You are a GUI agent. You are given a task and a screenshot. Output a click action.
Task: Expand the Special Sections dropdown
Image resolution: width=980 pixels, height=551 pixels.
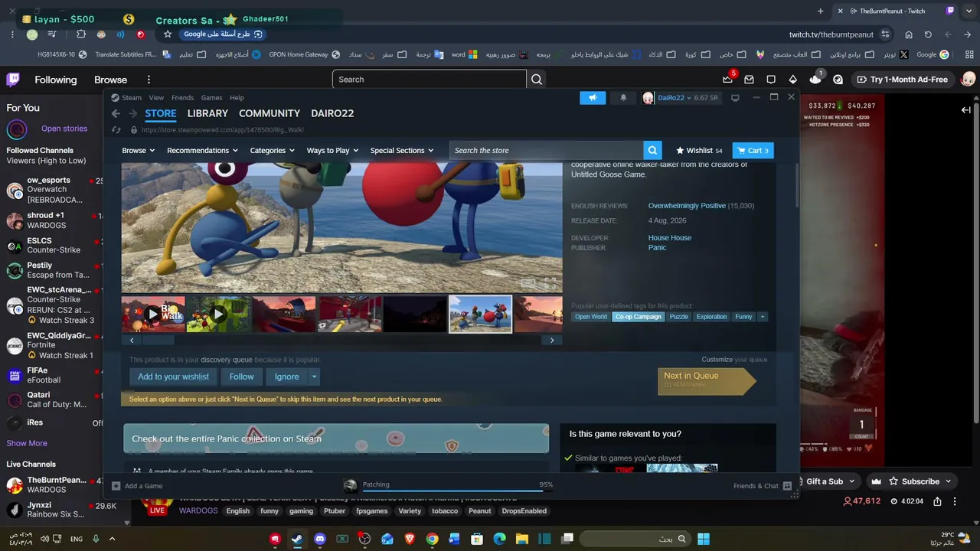(402, 151)
